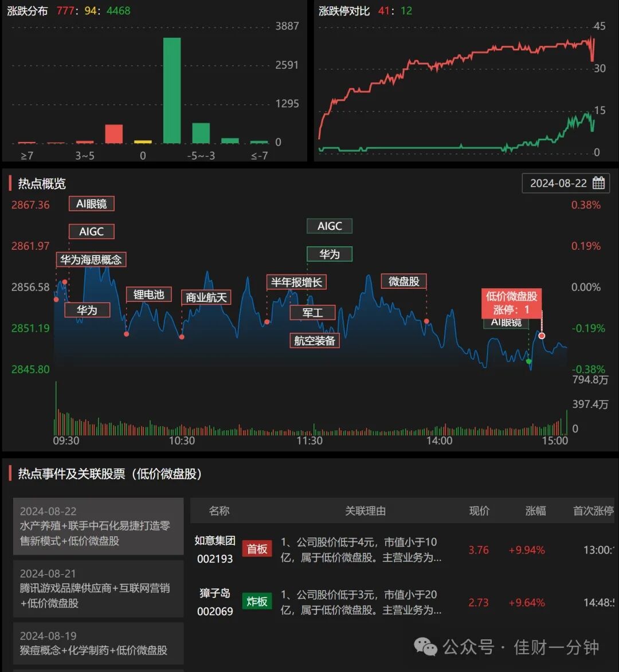Click the white-ringed marker under 低价微盘股 tooltip
Image resolution: width=619 pixels, height=672 pixels.
pos(542,336)
